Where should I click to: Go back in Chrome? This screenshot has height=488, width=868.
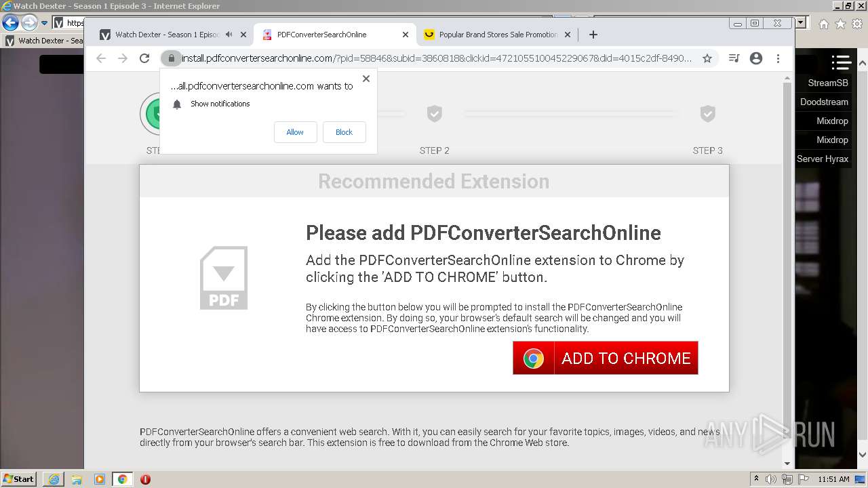click(101, 58)
